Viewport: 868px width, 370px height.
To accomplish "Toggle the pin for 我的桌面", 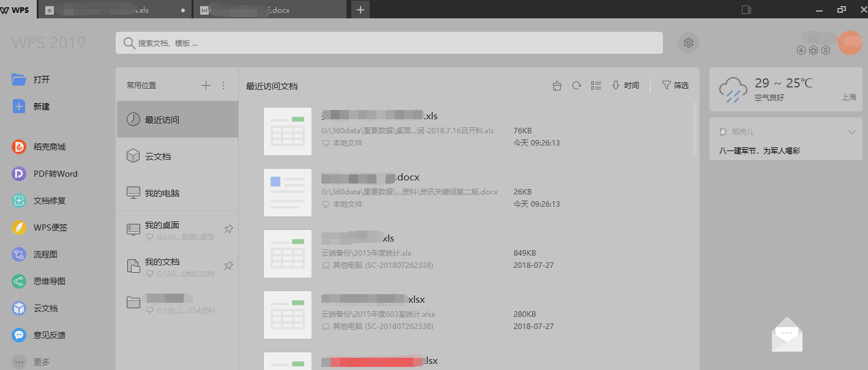I will point(228,229).
